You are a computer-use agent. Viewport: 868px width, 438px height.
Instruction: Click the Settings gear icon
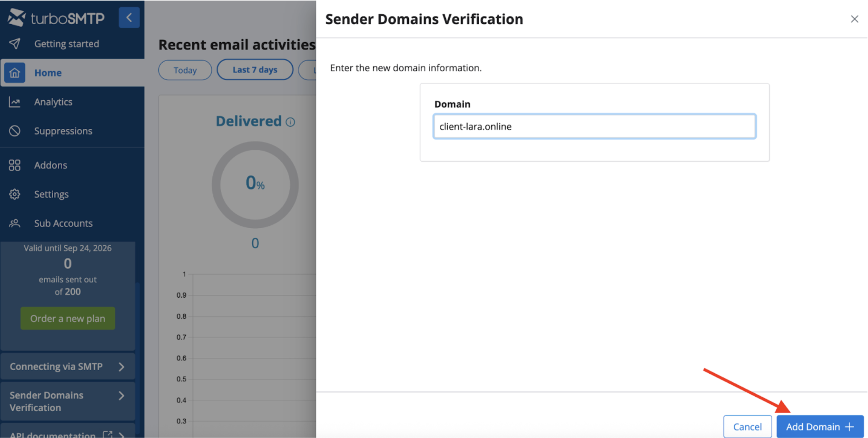pos(15,194)
